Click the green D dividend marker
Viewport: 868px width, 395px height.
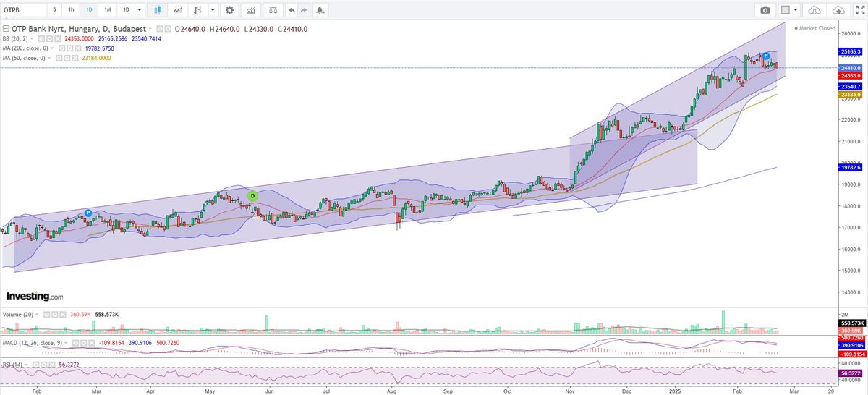point(252,195)
